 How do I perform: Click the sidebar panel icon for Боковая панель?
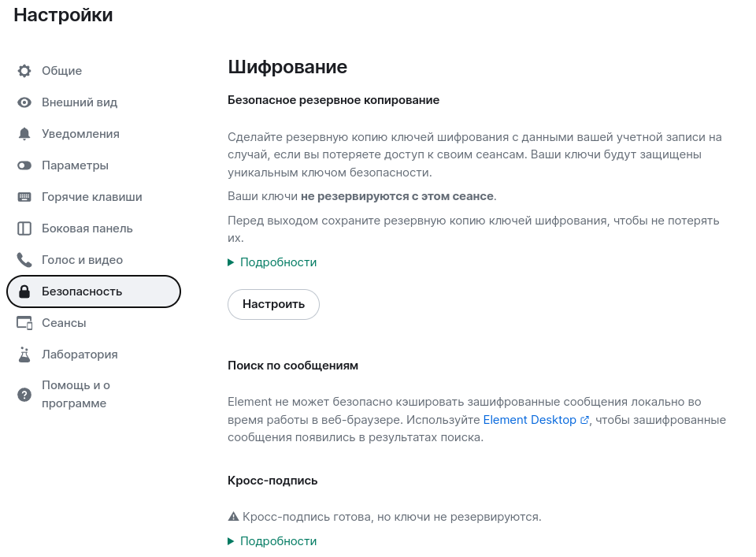point(24,228)
